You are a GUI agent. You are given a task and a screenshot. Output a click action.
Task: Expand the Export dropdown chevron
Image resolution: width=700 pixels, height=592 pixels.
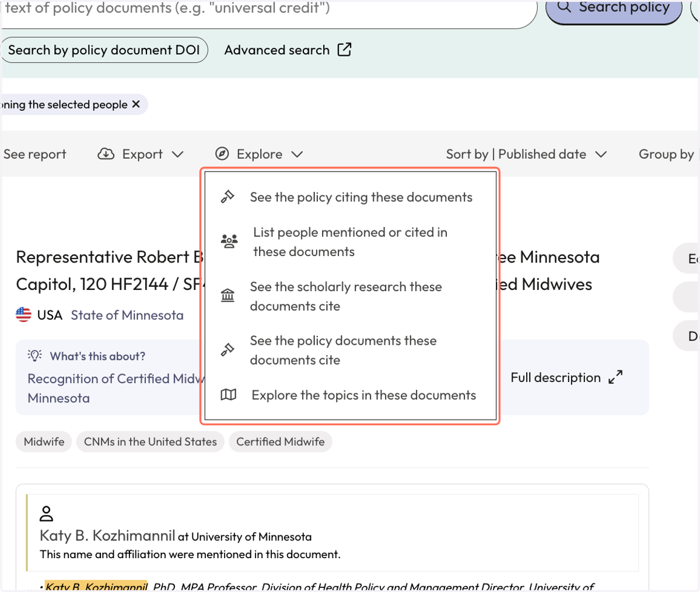coord(178,155)
